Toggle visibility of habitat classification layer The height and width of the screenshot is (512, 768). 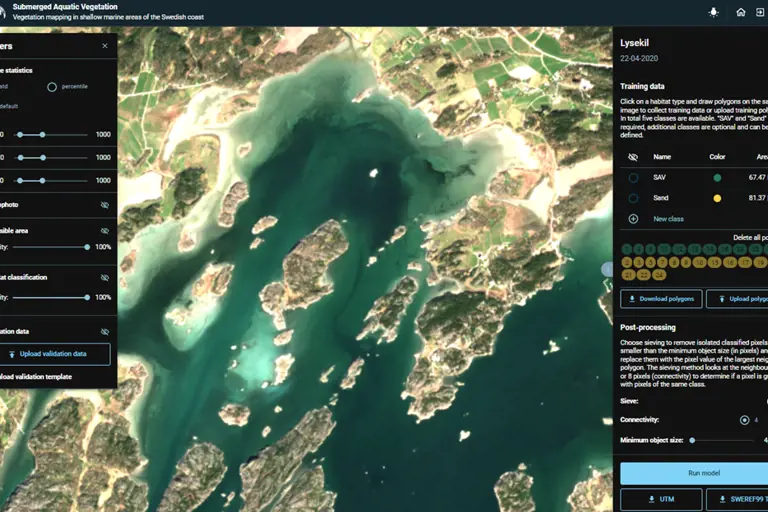point(105,277)
